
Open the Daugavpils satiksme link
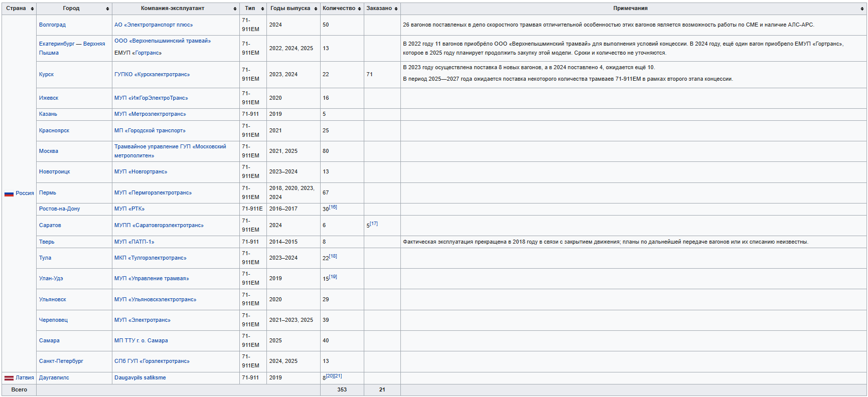tap(140, 377)
